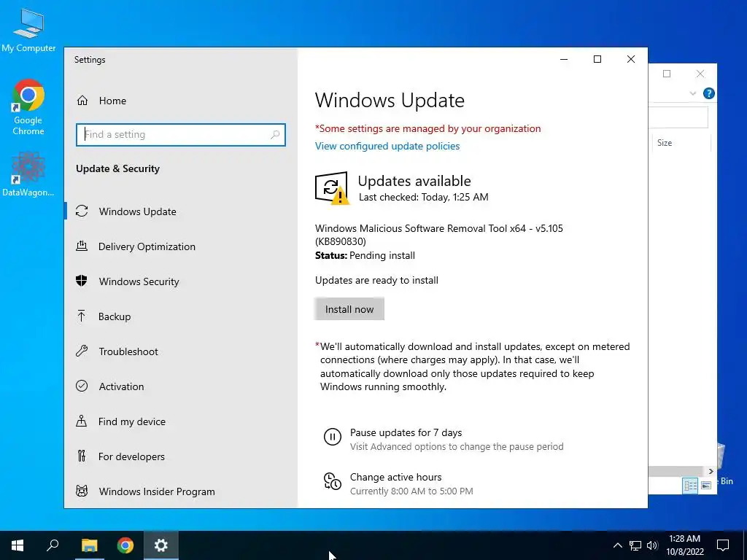The width and height of the screenshot is (747, 560).
Task: Switch background window to large icons view
Action: coord(706,485)
